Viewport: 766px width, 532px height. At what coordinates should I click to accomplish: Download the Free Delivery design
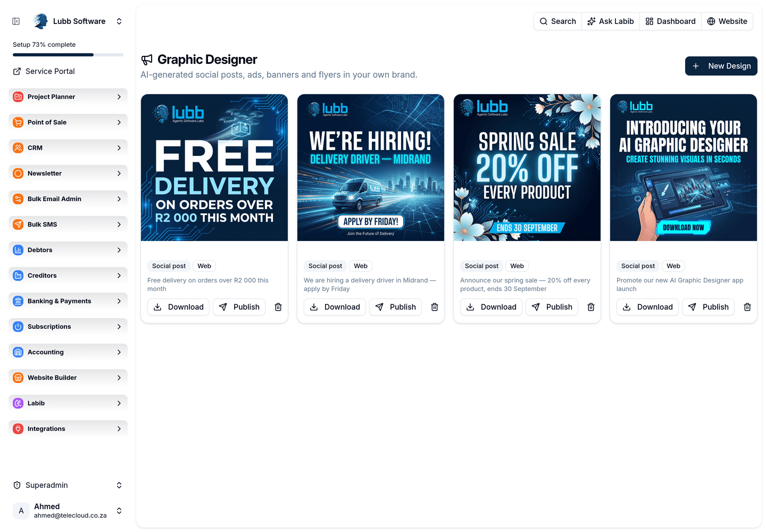tap(178, 307)
